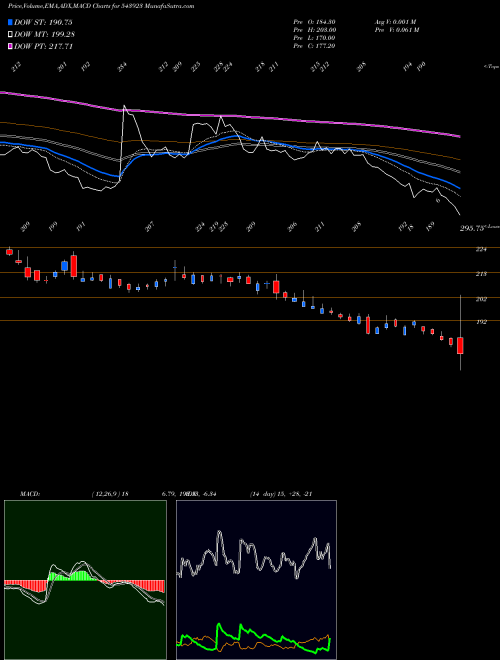Screen dimensions: 500x660
Task: Select the 'DOW MT: 199.28' legend label
Action: [x=45, y=35]
